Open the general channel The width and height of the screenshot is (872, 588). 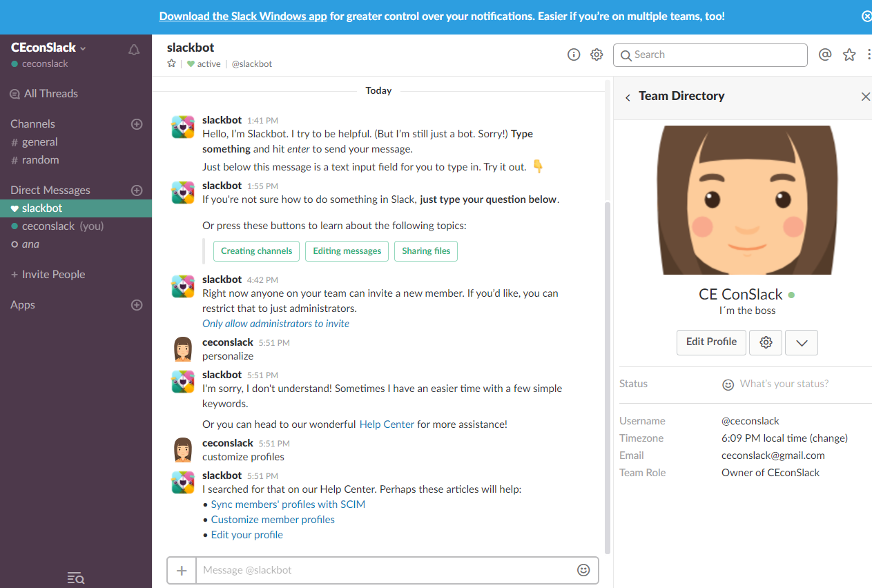(40, 142)
